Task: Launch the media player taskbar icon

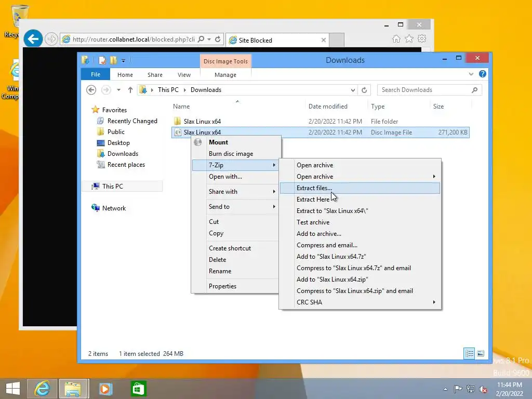Action: pos(105,389)
